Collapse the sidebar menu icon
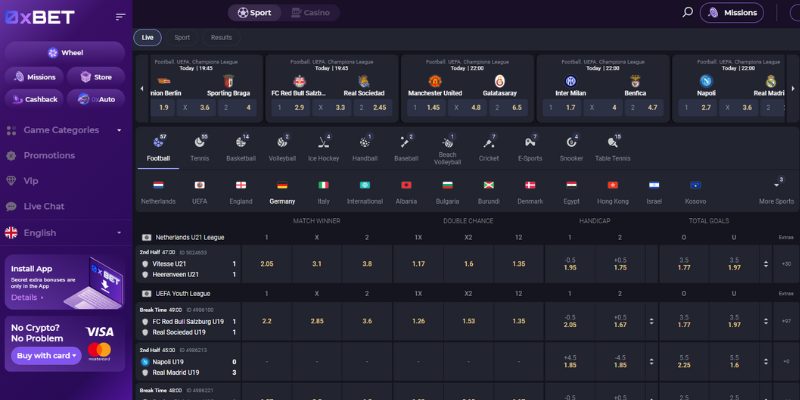Viewport: 800px width, 400px height. [120, 17]
